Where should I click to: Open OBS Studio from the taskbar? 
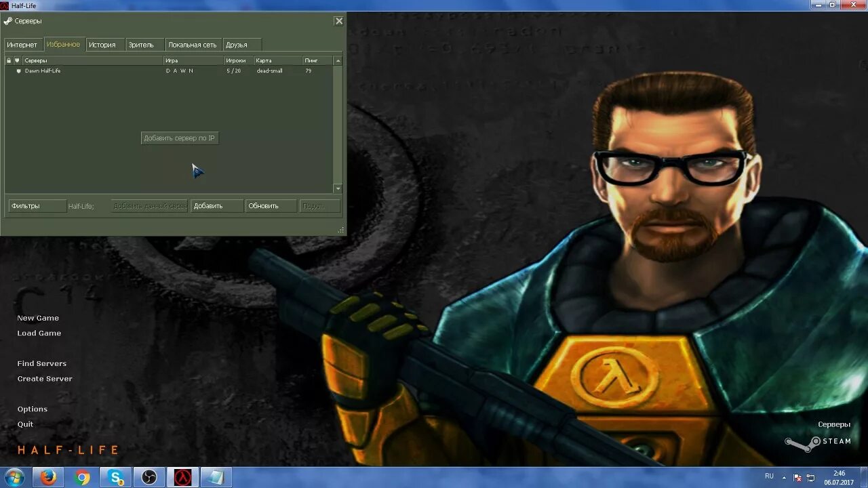[149, 478]
